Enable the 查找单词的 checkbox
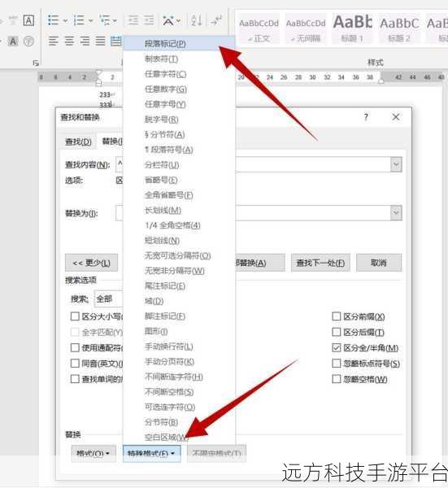 tap(75, 379)
